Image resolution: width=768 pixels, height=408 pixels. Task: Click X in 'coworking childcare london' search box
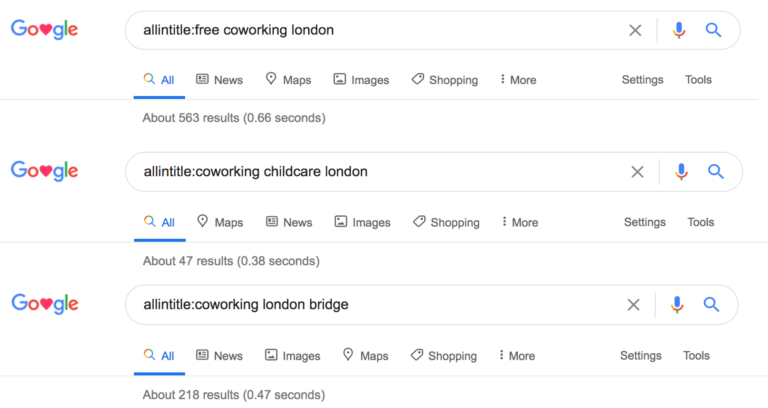coord(637,172)
